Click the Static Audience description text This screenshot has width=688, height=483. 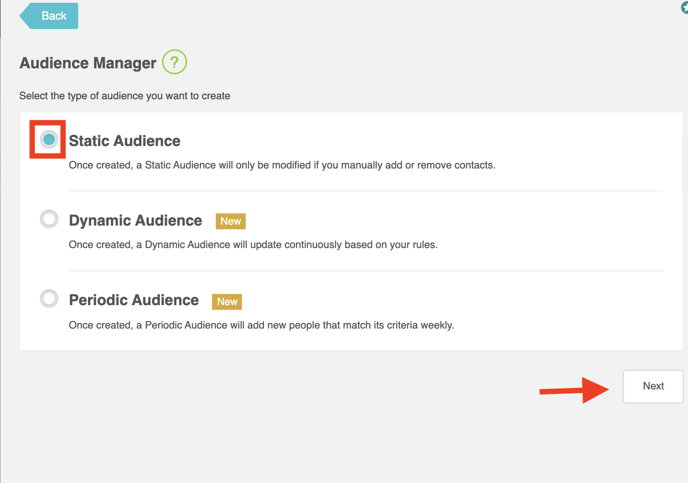click(x=282, y=165)
